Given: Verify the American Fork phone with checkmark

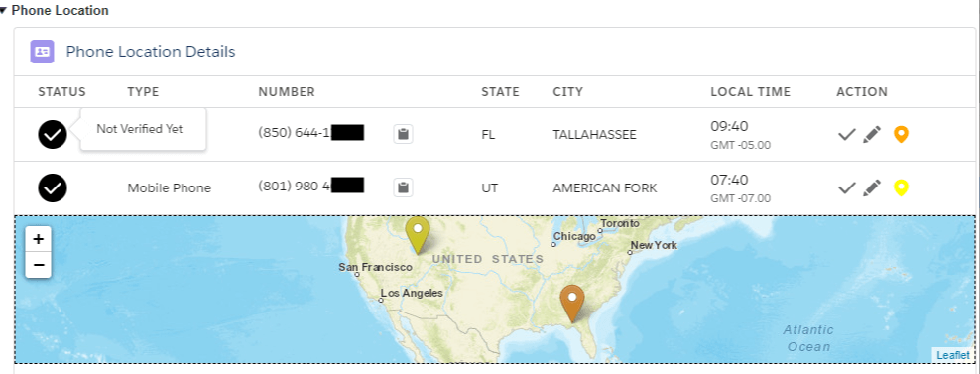Looking at the screenshot, I should tap(847, 187).
